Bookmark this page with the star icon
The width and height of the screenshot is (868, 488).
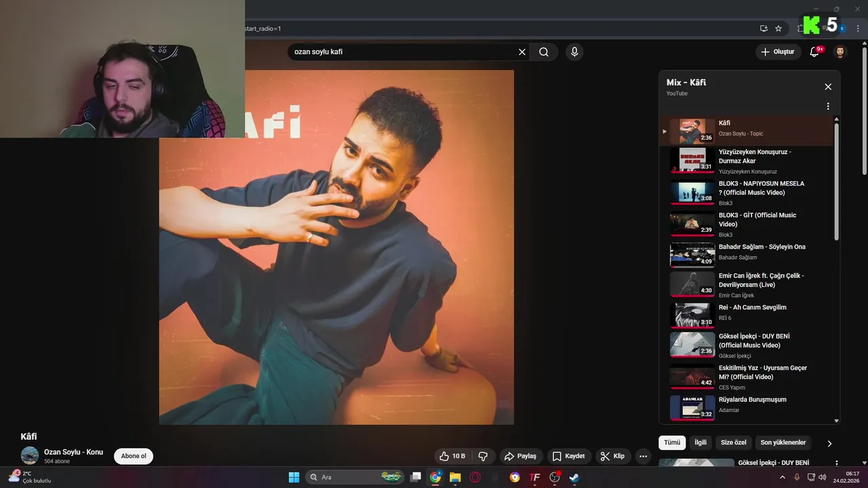tap(778, 28)
